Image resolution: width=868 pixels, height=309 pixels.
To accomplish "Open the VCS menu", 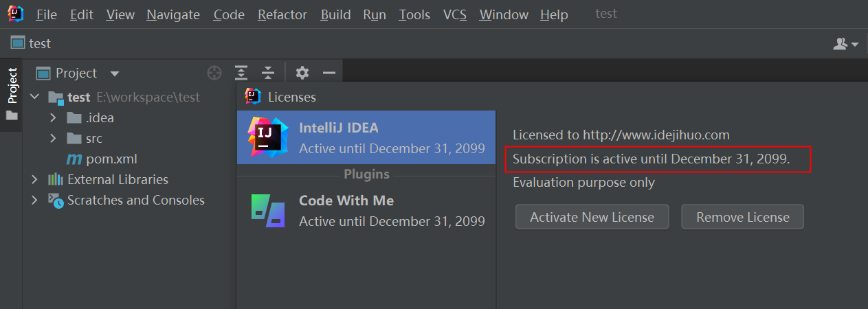I will tap(455, 14).
